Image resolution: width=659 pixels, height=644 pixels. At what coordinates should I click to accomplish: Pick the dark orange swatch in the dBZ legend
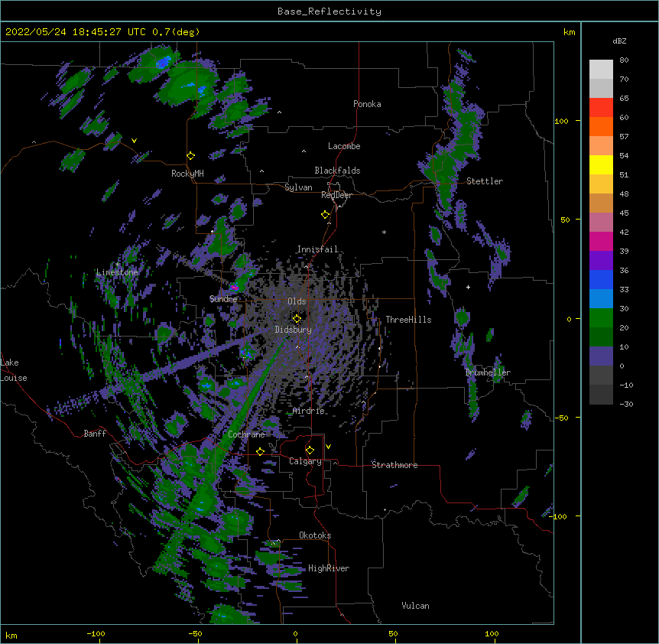[601, 126]
